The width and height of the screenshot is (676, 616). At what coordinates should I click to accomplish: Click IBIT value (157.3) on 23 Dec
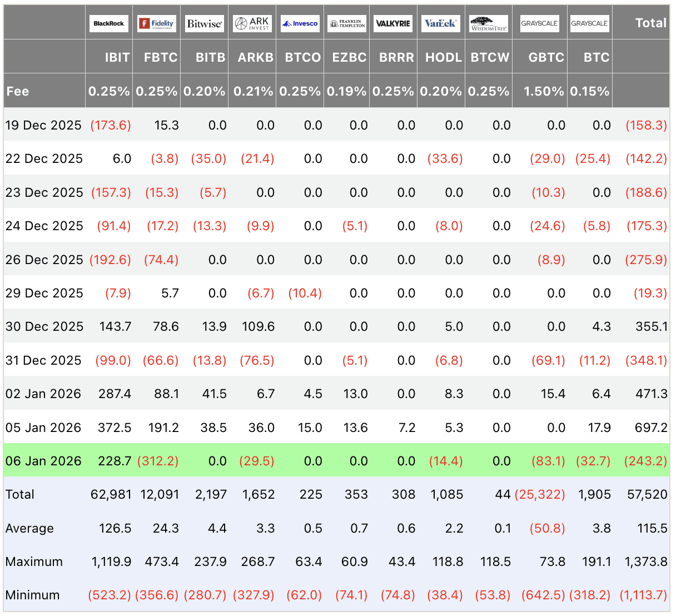[111, 192]
